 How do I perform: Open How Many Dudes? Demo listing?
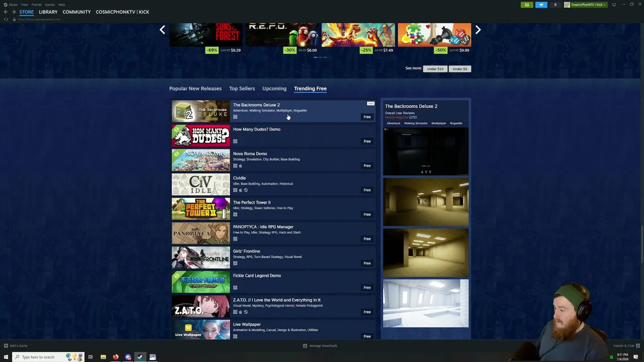[274, 136]
